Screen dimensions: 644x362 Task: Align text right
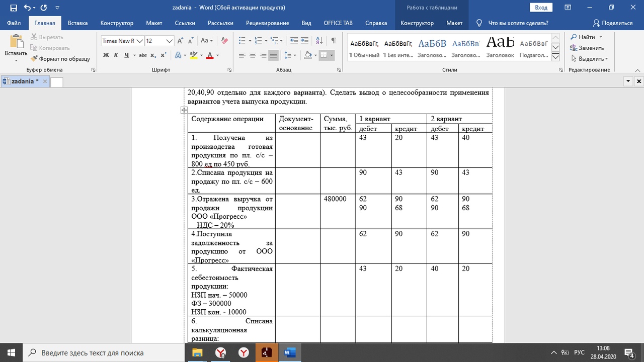tap(263, 55)
